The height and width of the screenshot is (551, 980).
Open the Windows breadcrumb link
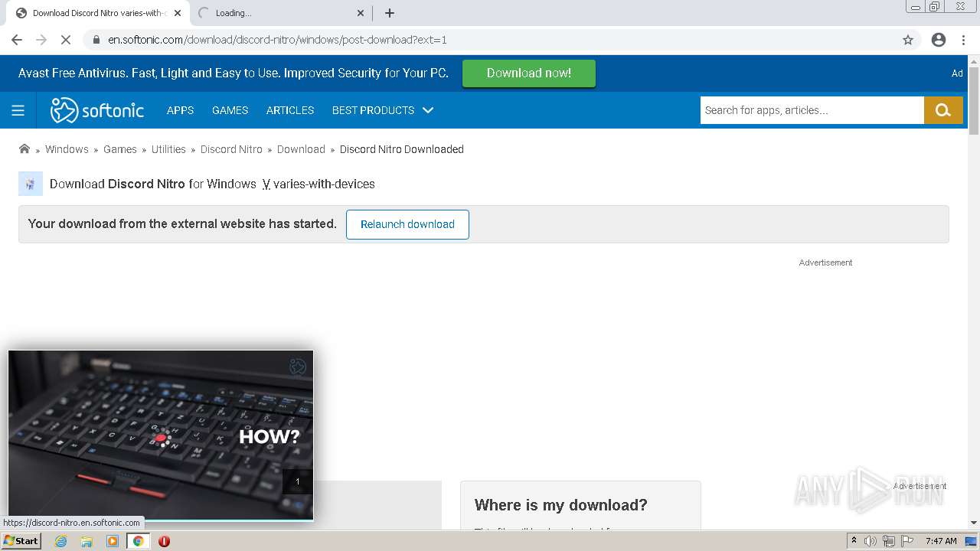click(67, 149)
